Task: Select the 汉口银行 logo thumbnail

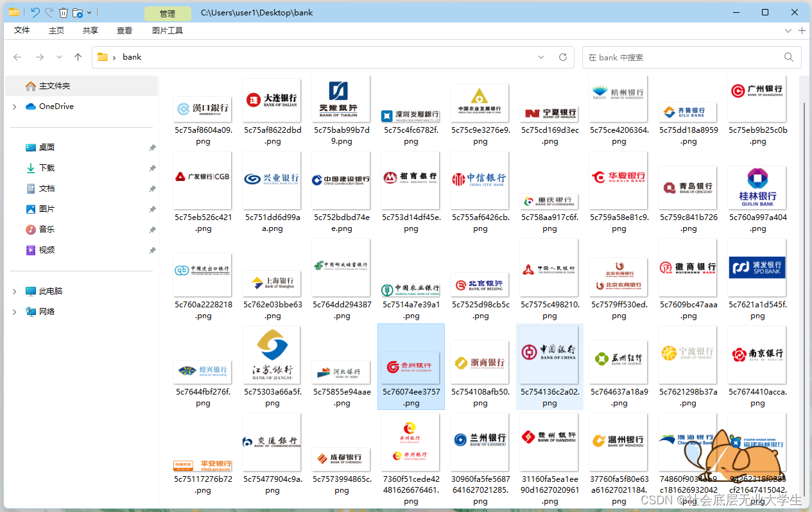Action: coord(203,109)
